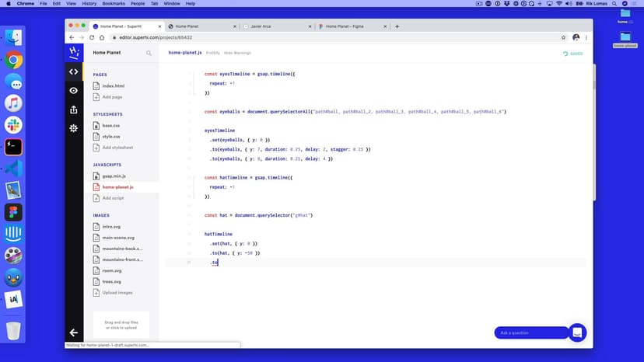Click the eye preview icon

click(x=74, y=91)
